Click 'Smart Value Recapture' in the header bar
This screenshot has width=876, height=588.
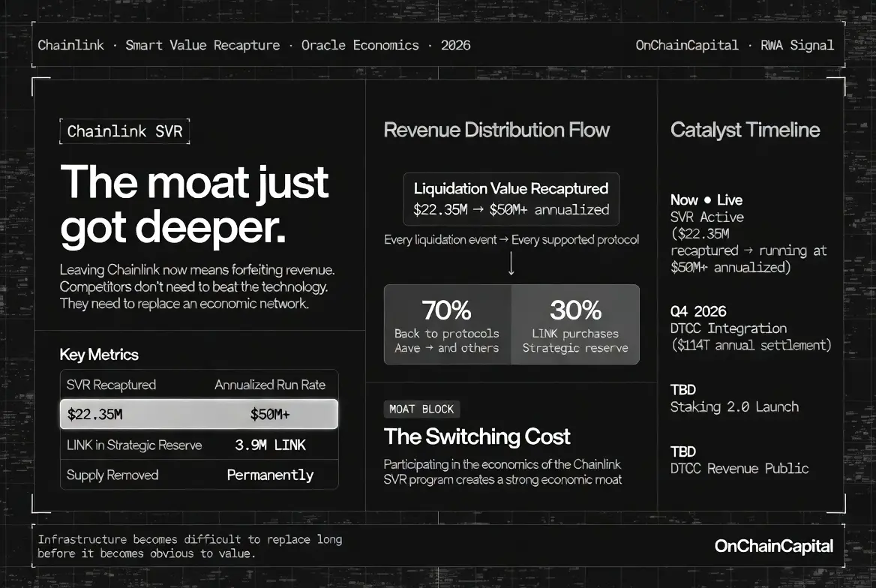coord(202,45)
